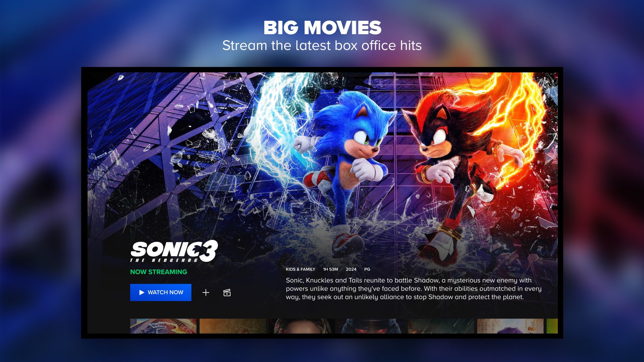This screenshot has height=362, width=644.
Task: Click the PG rating label
Action: click(x=367, y=269)
